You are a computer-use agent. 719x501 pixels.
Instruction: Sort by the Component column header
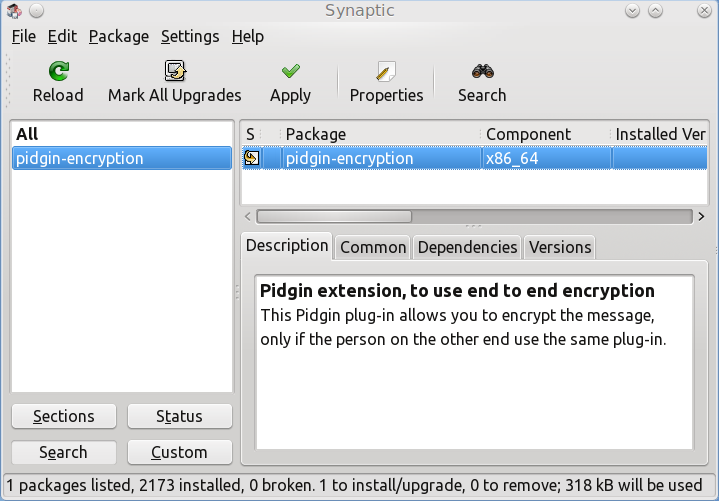pos(546,134)
